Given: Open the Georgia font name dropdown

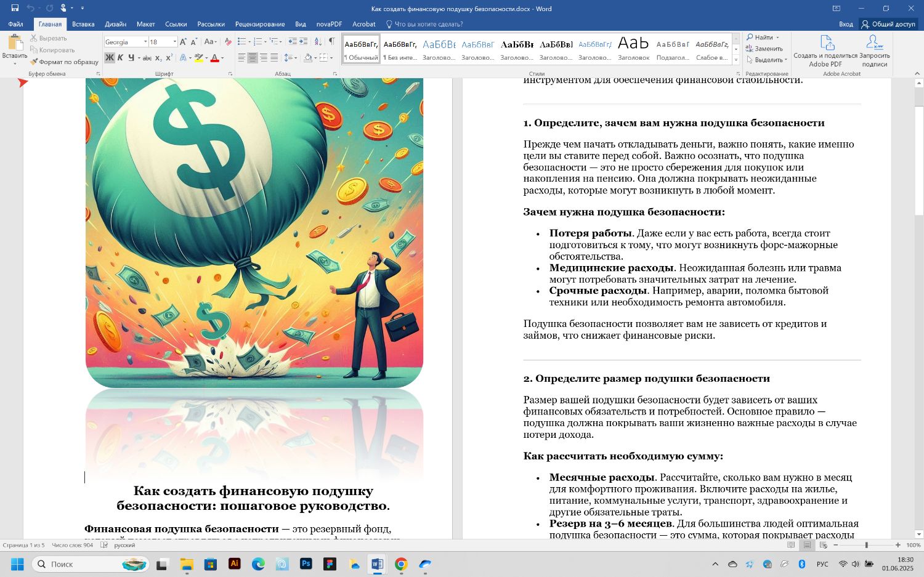Looking at the screenshot, I should click(x=145, y=42).
